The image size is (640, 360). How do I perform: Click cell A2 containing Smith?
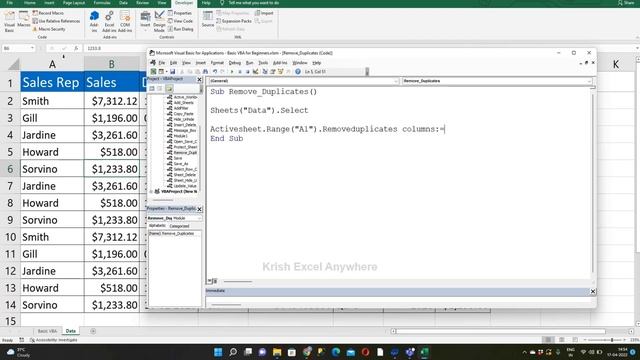pyautogui.click(x=52, y=101)
